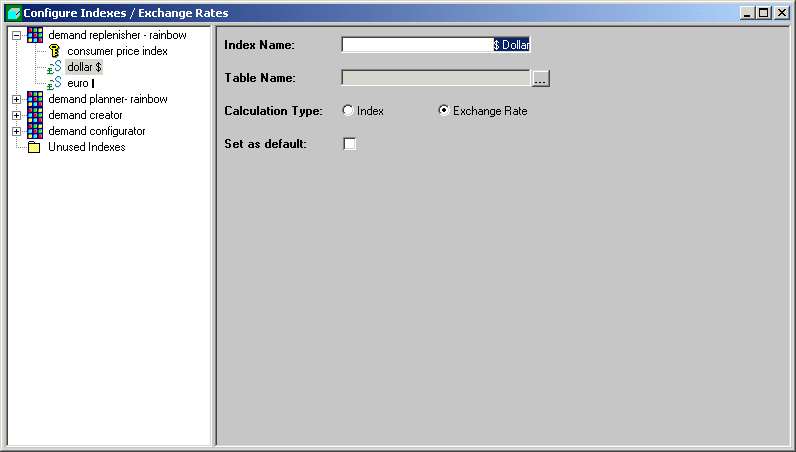Click the demand replenisher rainbow grid icon

tap(35, 35)
